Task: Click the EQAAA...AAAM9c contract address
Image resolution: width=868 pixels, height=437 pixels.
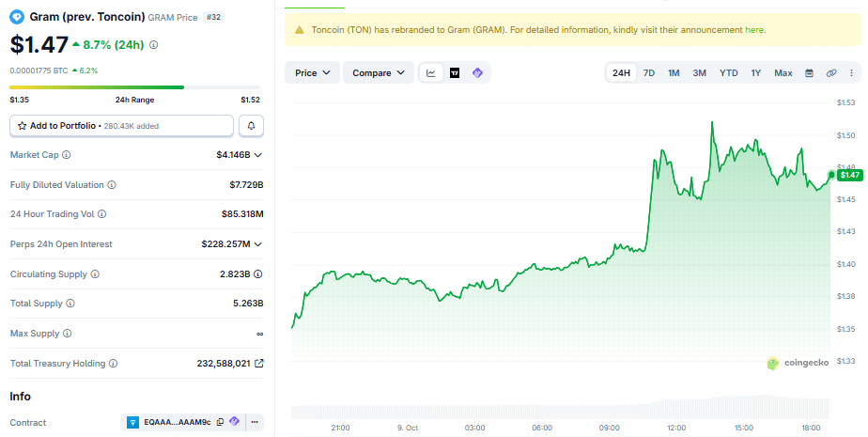Action: tap(178, 422)
